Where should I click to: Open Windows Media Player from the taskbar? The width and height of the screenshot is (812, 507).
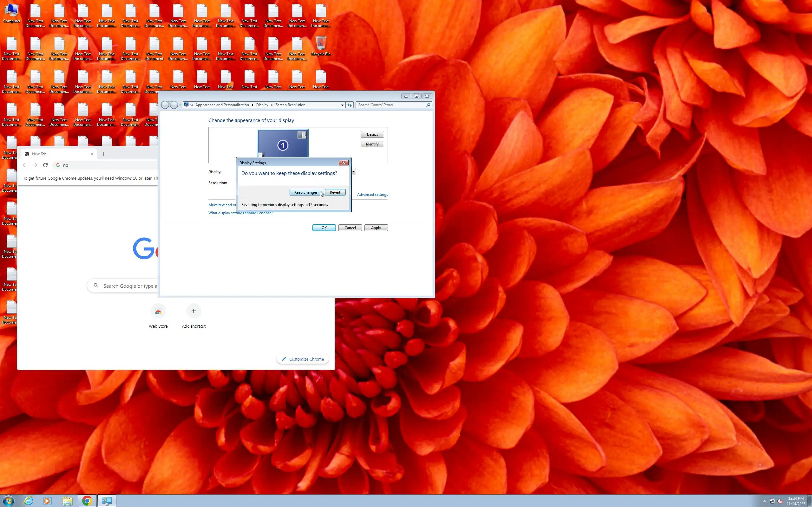(47, 501)
